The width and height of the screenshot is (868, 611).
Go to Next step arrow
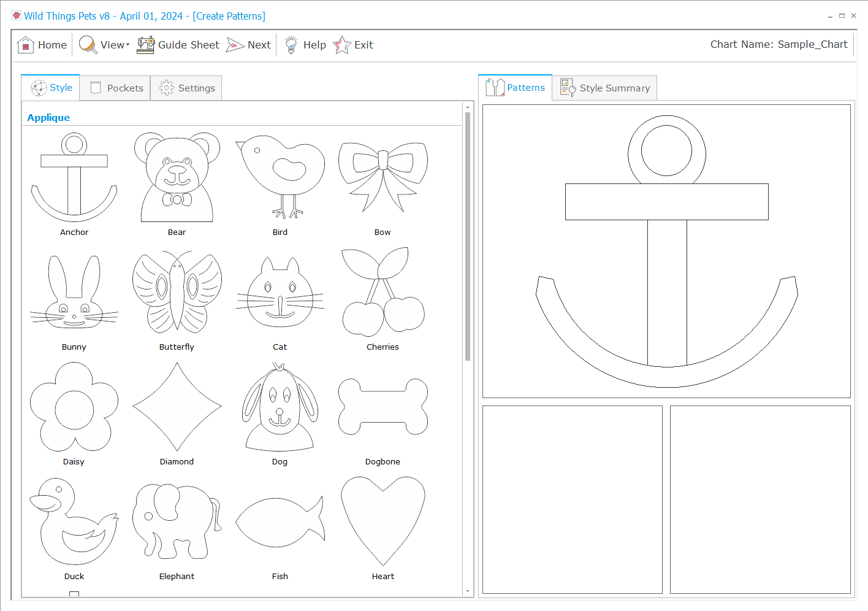[x=235, y=45]
